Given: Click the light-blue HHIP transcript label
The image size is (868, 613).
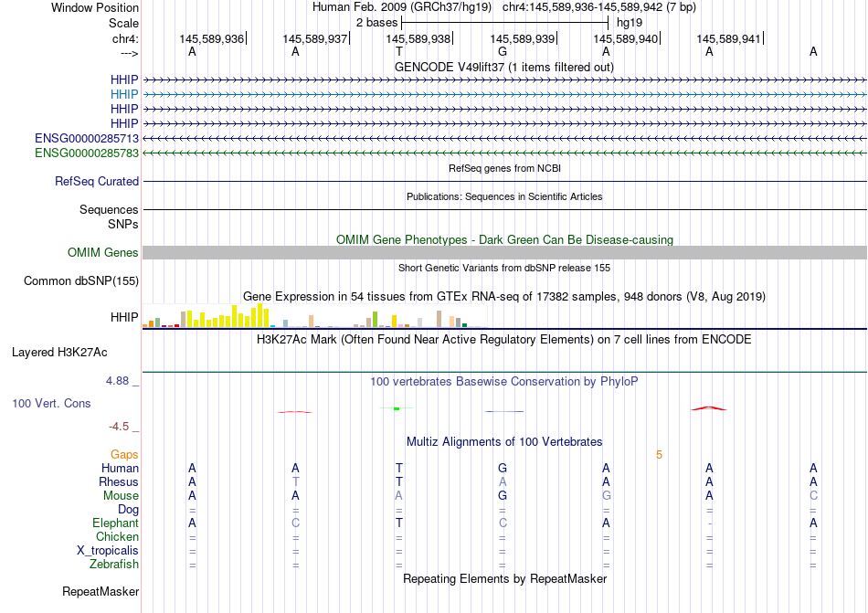Looking at the screenshot, I should tap(124, 94).
